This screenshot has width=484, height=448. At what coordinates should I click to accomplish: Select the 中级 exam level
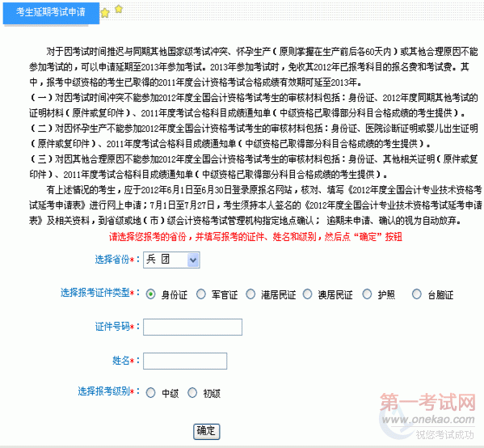pos(150,393)
